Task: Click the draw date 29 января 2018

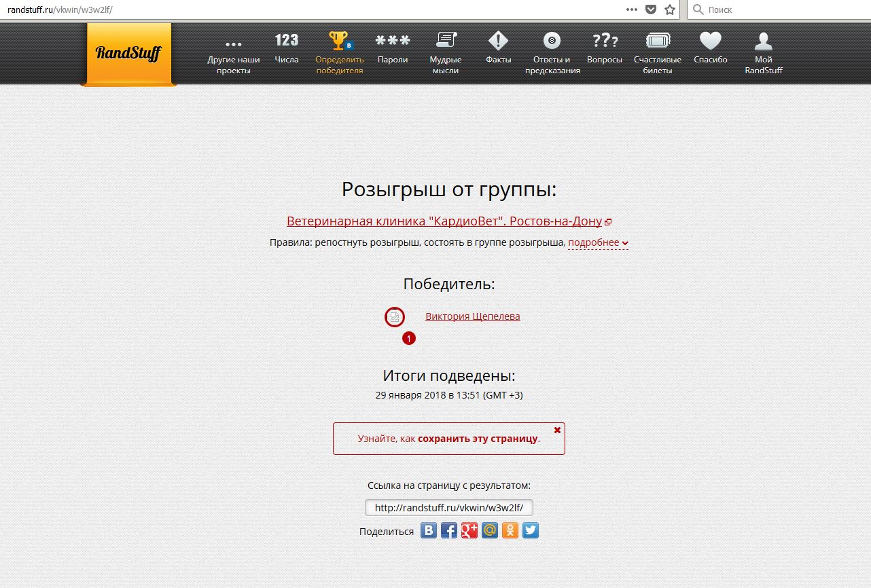Action: click(410, 394)
